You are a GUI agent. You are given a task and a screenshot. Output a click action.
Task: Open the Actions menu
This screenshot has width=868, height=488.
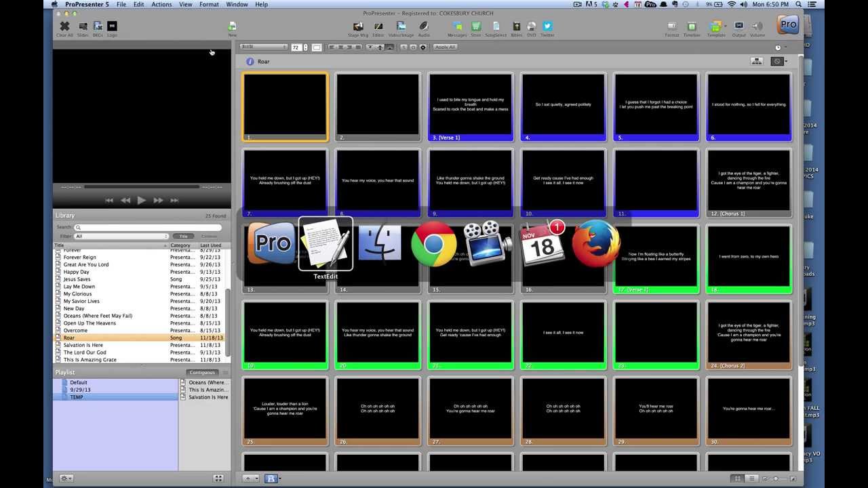(x=161, y=4)
